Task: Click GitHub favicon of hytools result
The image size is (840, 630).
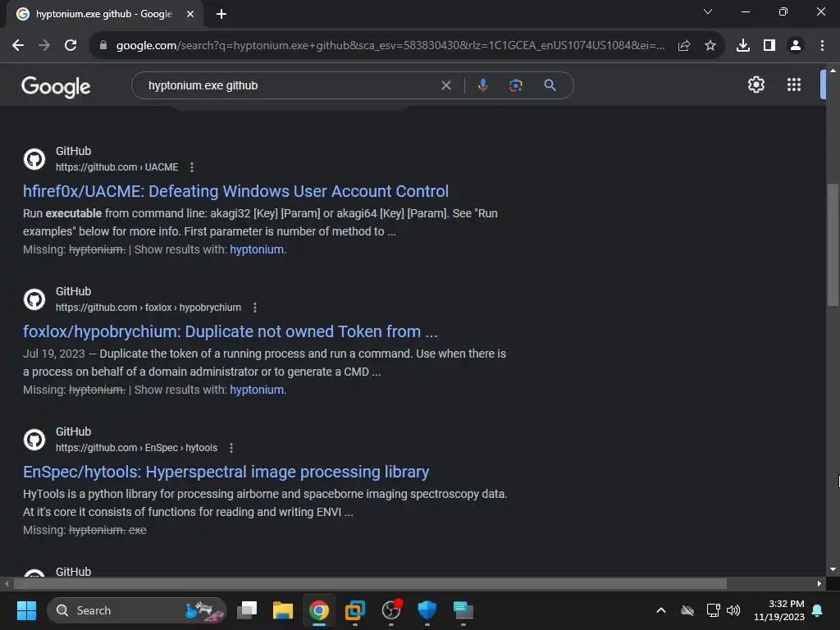Action: point(34,440)
